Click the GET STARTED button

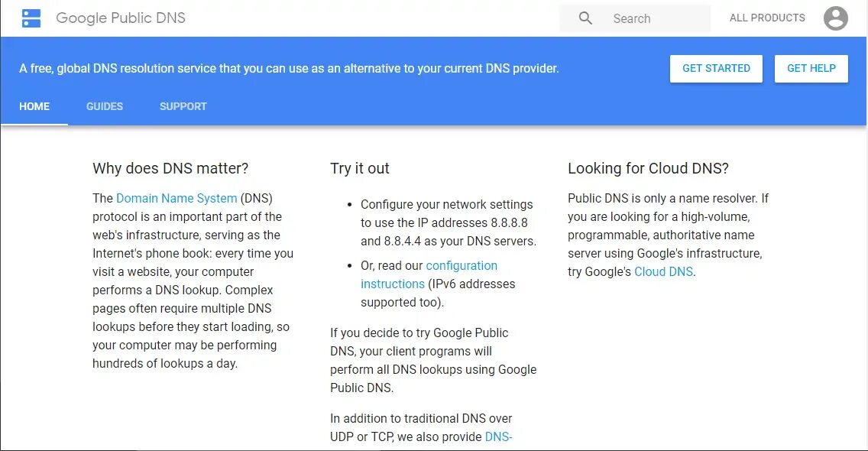click(x=716, y=68)
